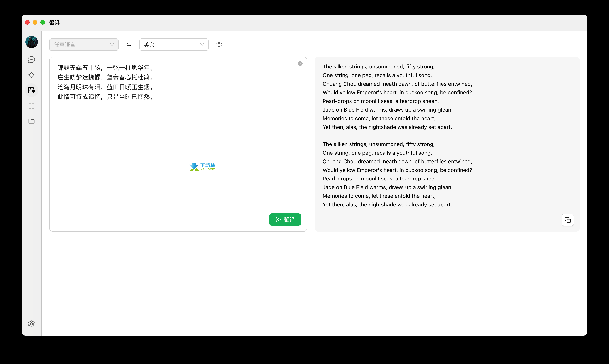Expand the 任意语言 source language dropdown
Image resolution: width=609 pixels, height=364 pixels.
coord(84,45)
